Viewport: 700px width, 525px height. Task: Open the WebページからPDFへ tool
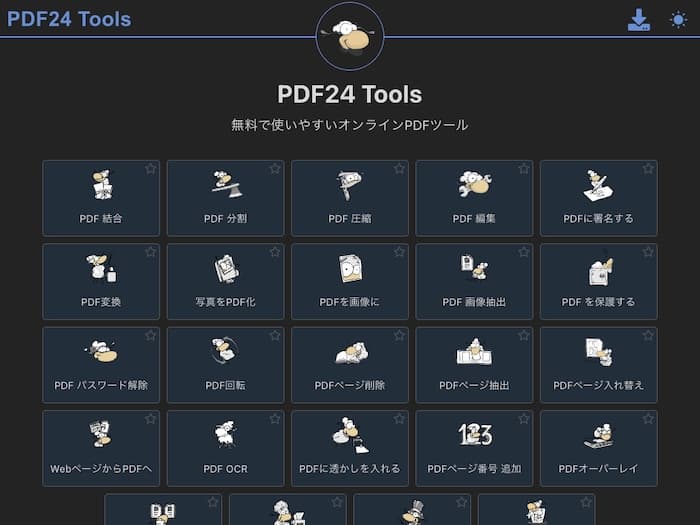pyautogui.click(x=101, y=449)
